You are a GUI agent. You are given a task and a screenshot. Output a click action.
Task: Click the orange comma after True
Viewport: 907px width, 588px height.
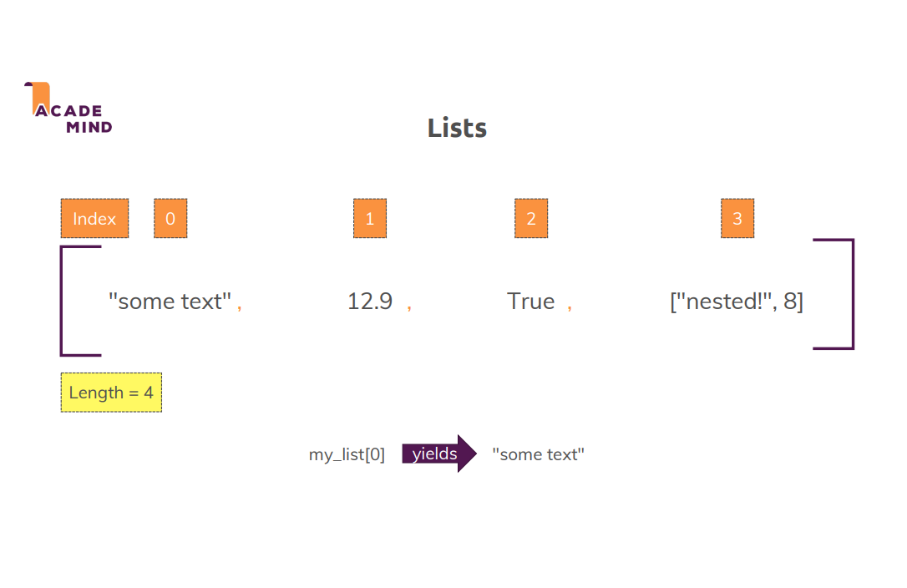pos(570,307)
